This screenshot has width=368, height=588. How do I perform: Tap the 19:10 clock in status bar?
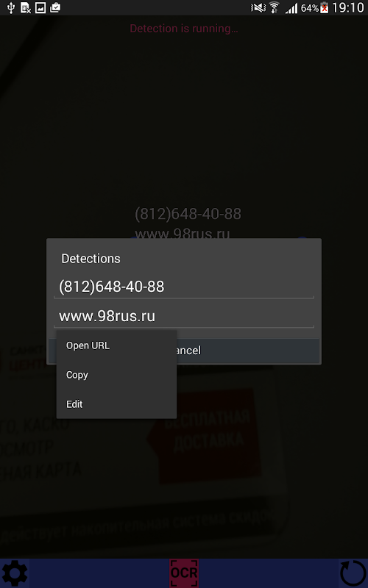(x=348, y=8)
